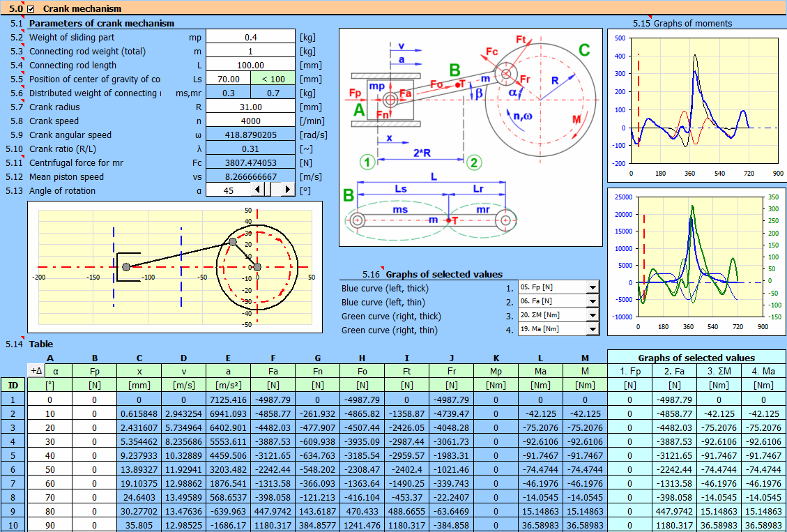
Task: Select the angle of rotation value 45
Action: tap(228, 190)
